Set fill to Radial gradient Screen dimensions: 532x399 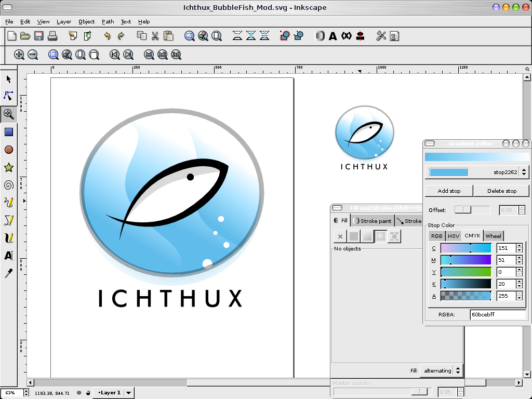(x=381, y=236)
